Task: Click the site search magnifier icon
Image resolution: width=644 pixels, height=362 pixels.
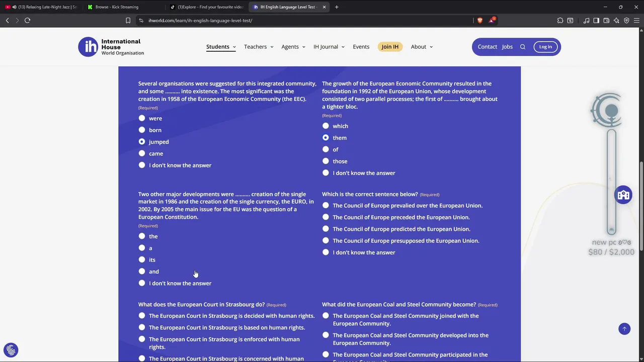Action: tap(523, 47)
